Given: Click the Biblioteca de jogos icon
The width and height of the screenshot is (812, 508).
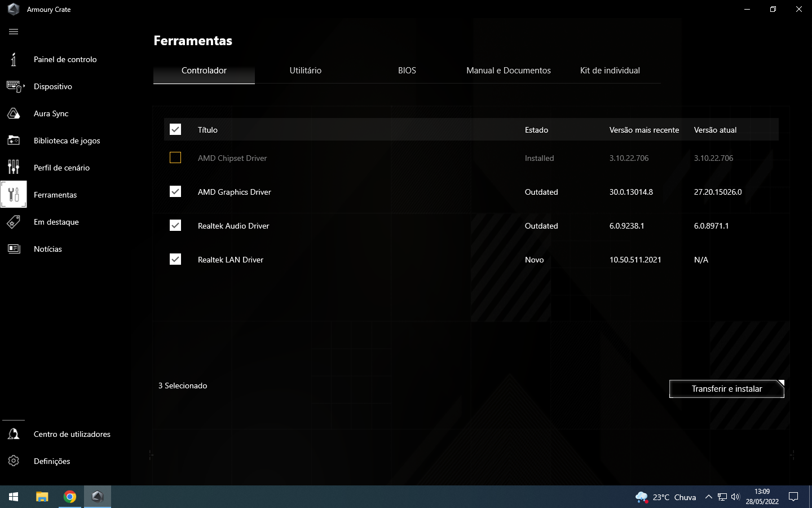Looking at the screenshot, I should [14, 141].
